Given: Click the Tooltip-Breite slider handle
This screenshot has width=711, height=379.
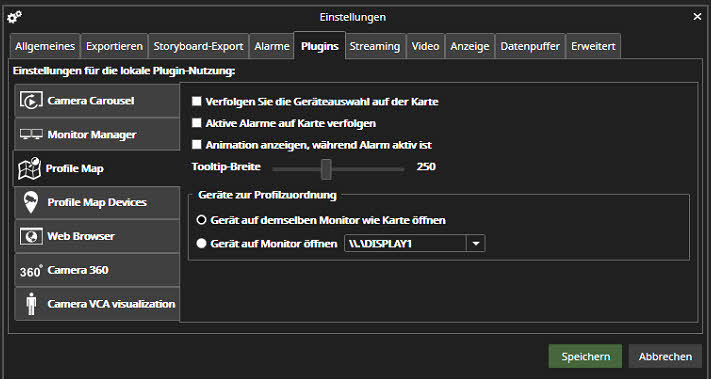Looking at the screenshot, I should [326, 169].
